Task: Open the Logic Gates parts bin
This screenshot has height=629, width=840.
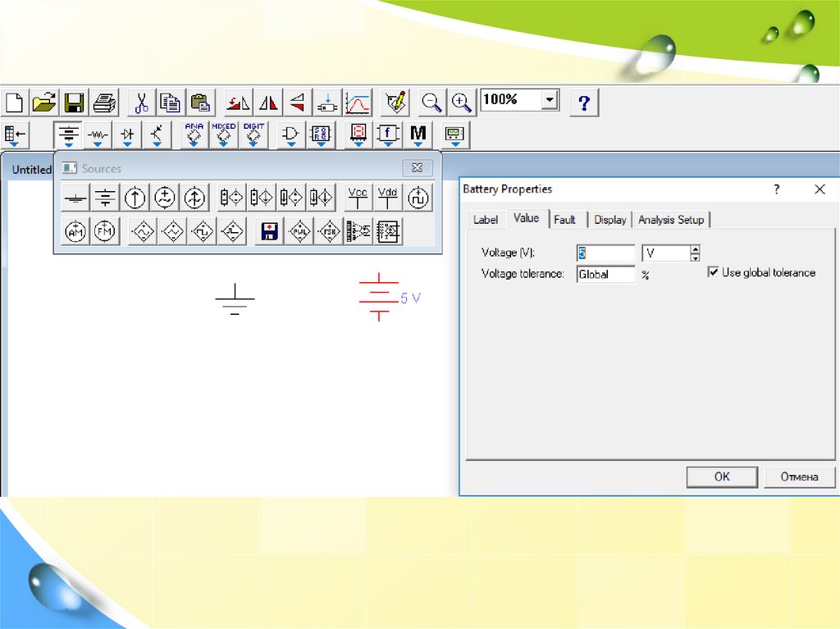Action: coord(290,134)
